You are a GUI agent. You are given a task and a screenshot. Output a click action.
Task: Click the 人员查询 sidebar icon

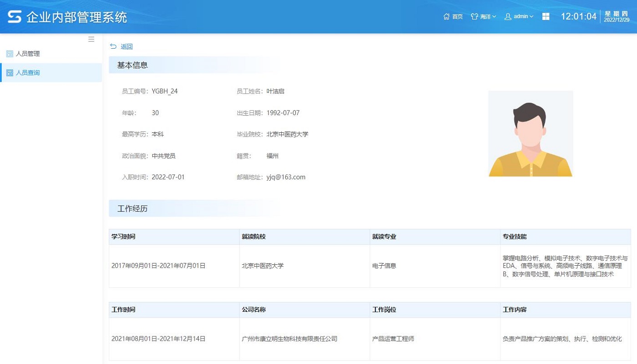10,72
